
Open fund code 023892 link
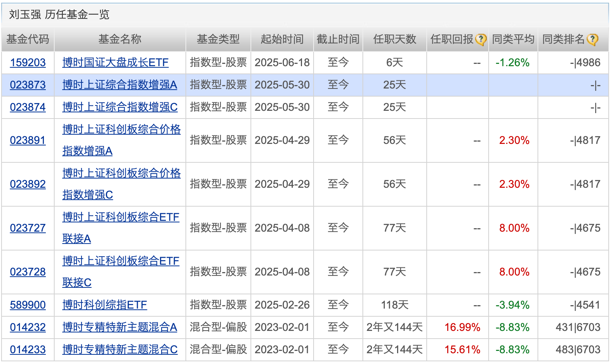[x=28, y=184]
